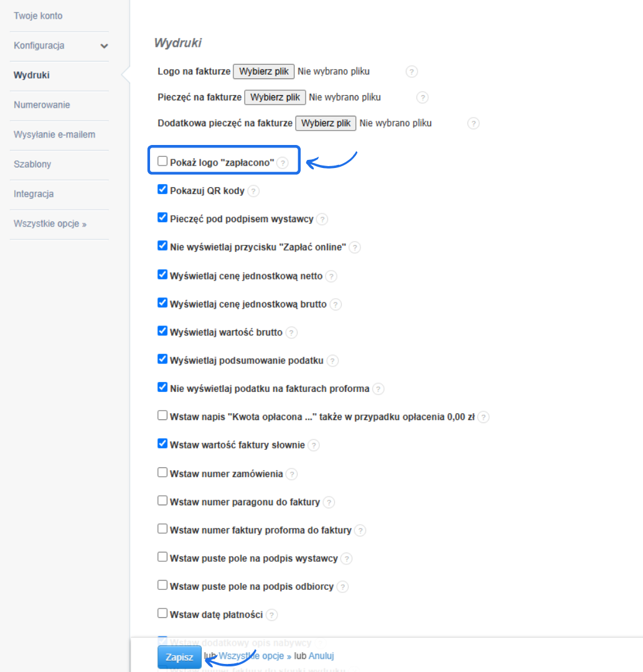Screen dimensions: 643x672
Task: Show help for Pieczęć pod podpisem wystawcy
Action: coord(322,220)
